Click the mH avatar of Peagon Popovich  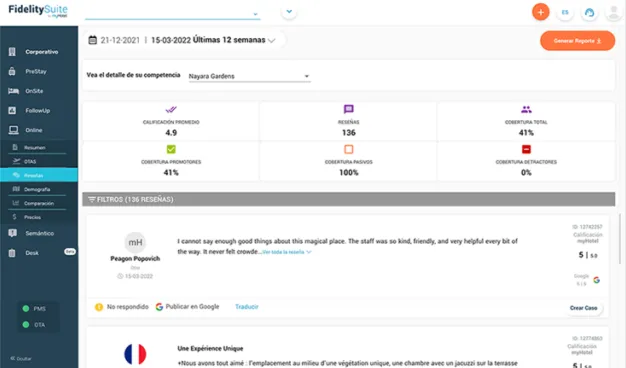135,242
